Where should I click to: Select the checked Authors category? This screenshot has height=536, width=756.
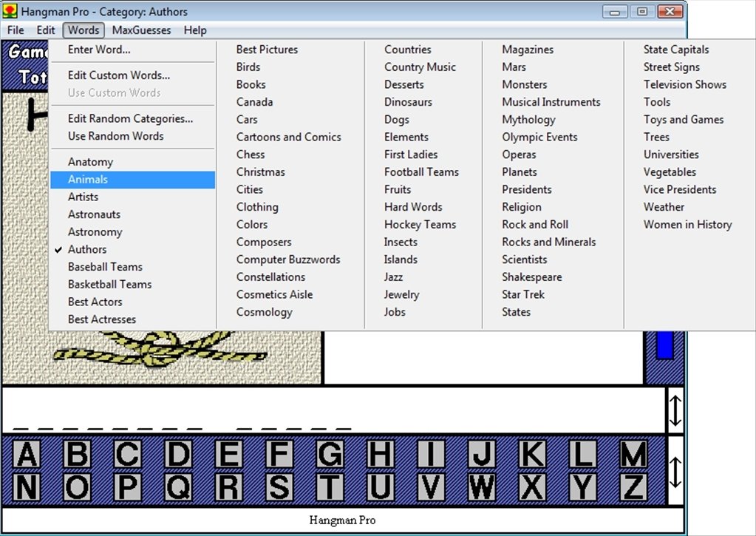coord(132,249)
